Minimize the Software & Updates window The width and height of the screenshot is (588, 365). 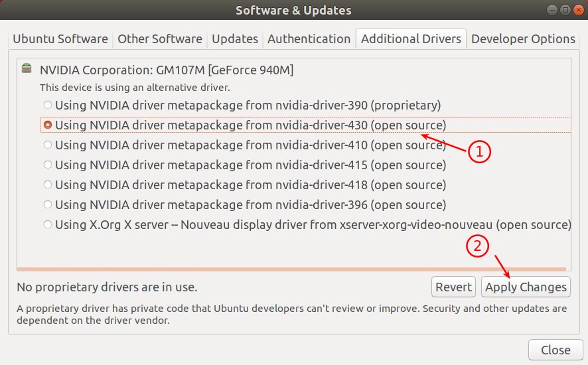coord(552,10)
